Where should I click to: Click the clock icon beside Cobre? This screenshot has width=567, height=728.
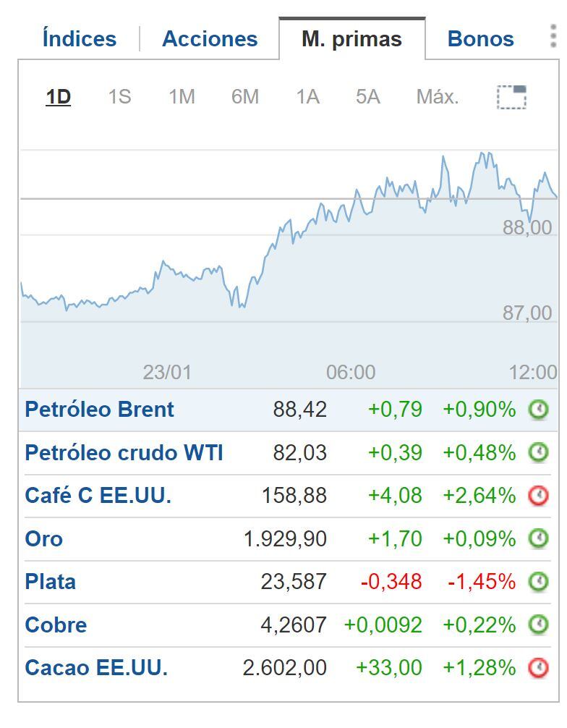click(538, 625)
